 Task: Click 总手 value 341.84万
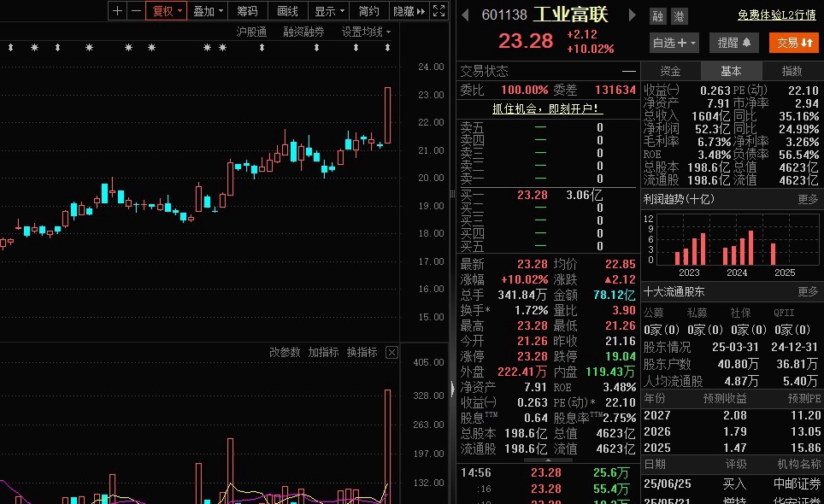(x=522, y=295)
